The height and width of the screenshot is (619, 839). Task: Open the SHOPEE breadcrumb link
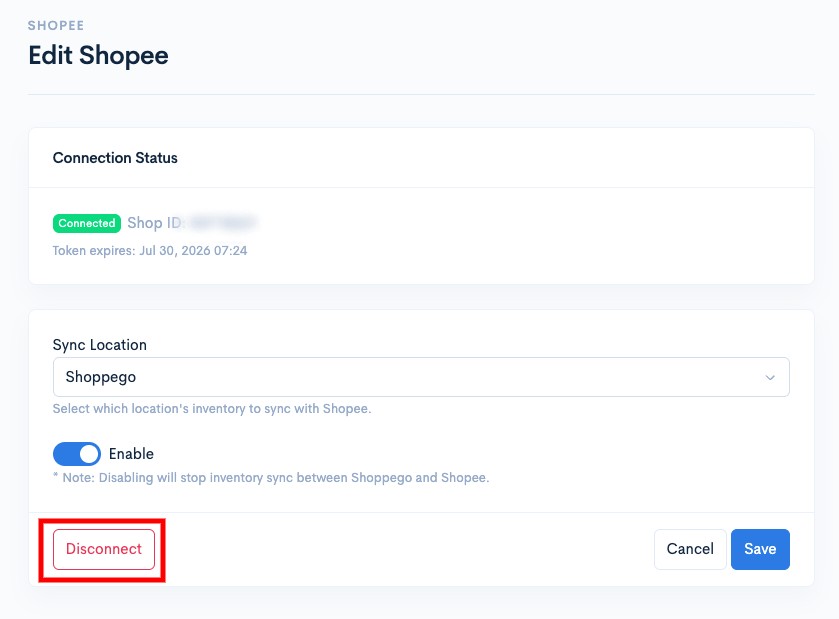56,26
